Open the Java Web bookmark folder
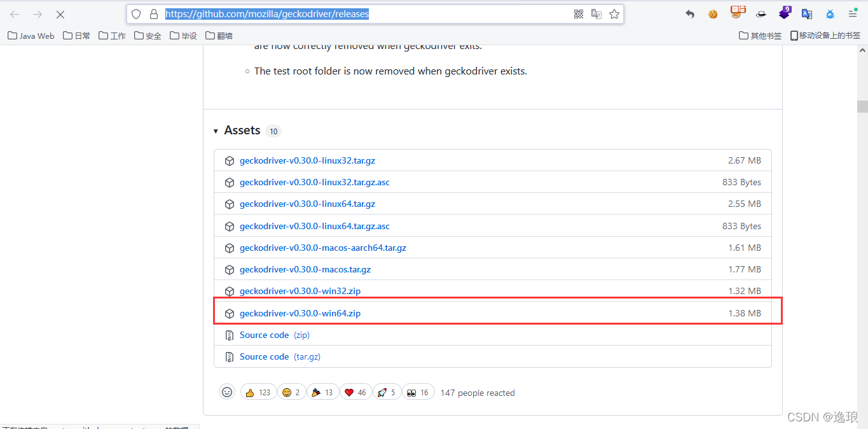 pos(31,36)
